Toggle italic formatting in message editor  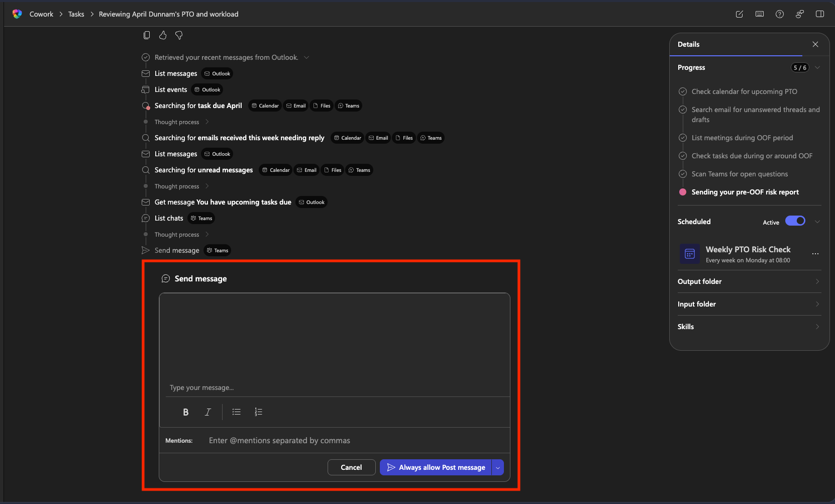pyautogui.click(x=207, y=412)
